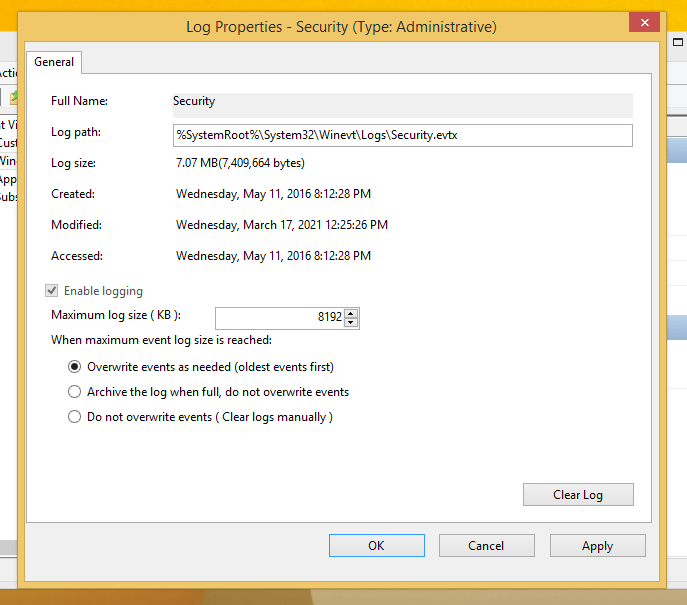Click the Apply button

coord(598,545)
